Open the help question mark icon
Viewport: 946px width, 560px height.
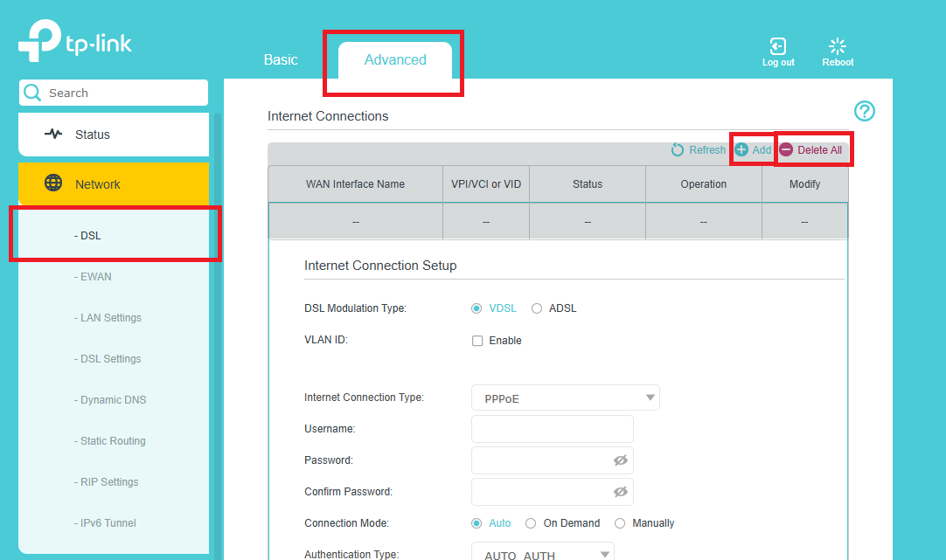(864, 111)
